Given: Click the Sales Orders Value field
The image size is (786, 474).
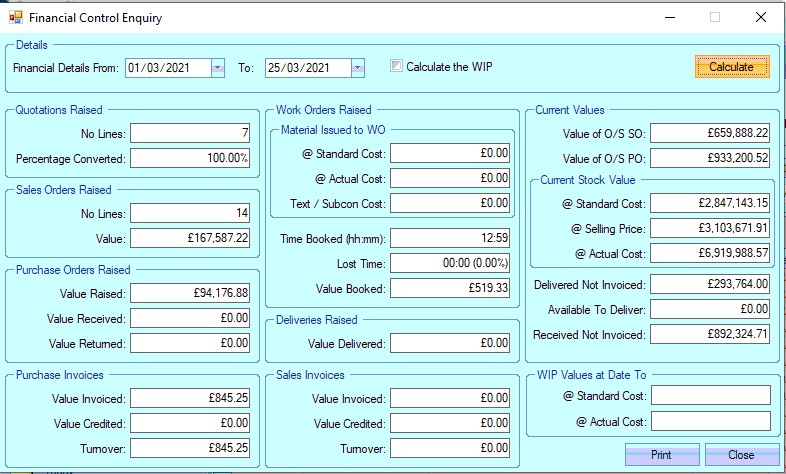Looking at the screenshot, I should (x=191, y=238).
